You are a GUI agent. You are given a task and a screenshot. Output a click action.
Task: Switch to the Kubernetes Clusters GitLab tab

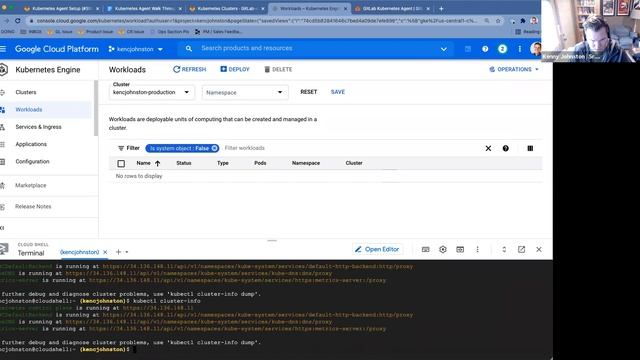(227, 8)
